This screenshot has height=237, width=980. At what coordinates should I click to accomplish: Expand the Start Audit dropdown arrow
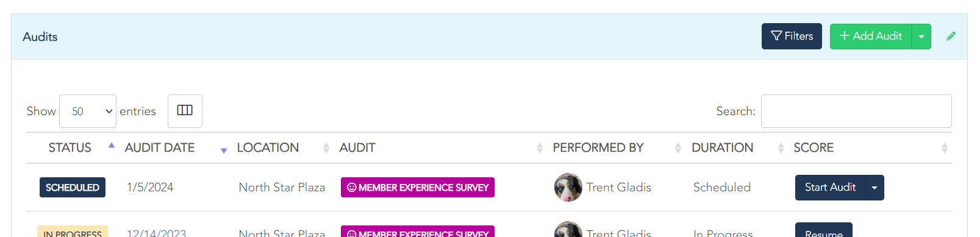(874, 188)
